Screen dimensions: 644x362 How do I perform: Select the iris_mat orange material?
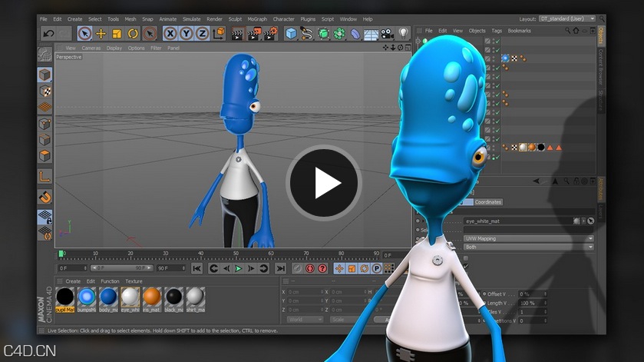tap(151, 300)
